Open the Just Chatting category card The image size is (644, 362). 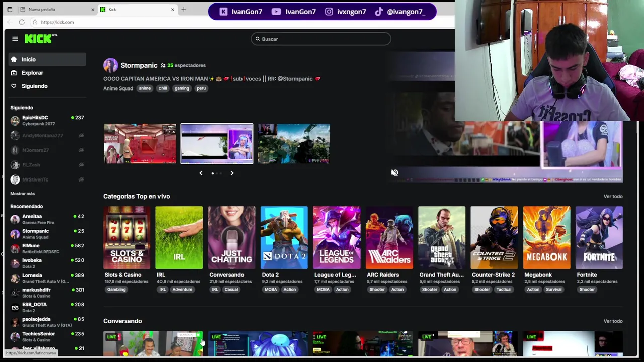click(231, 238)
